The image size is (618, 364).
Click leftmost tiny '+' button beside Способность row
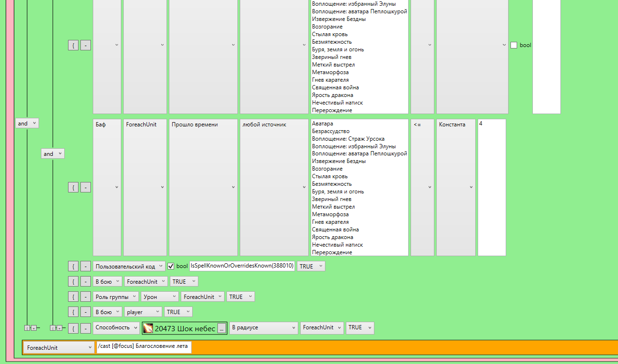pos(33,328)
